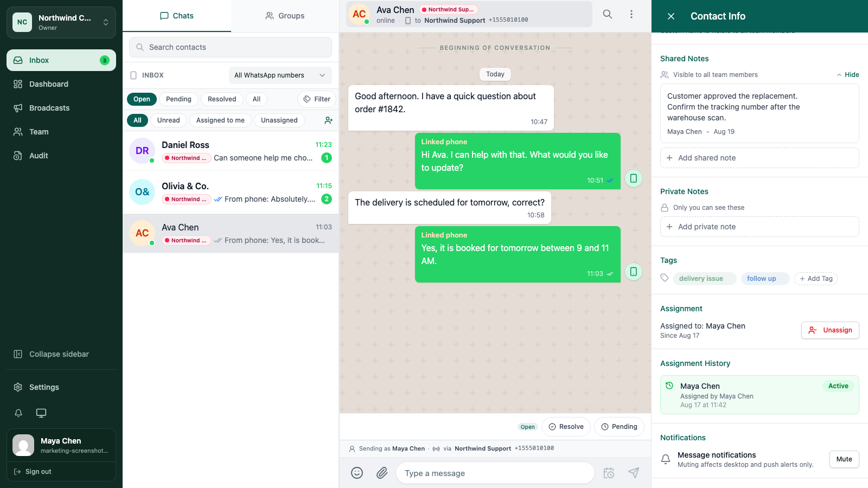Click the phone icon beside the 10:51 message

(634, 178)
